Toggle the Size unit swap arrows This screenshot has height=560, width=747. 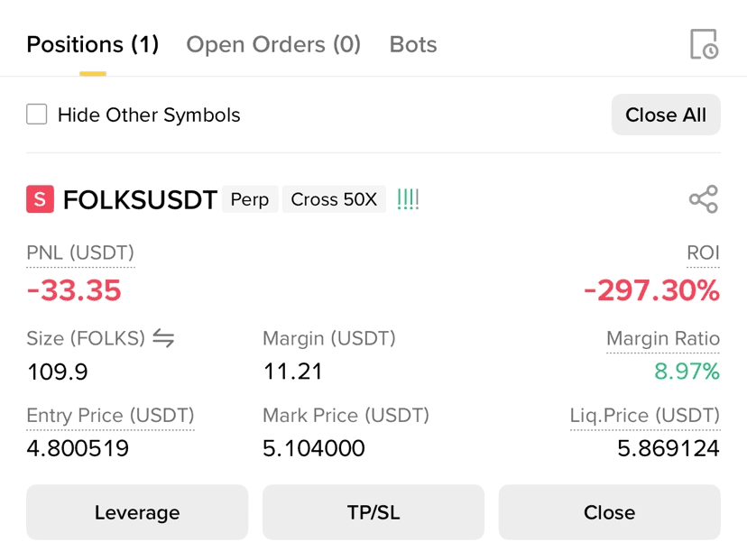coord(163,338)
